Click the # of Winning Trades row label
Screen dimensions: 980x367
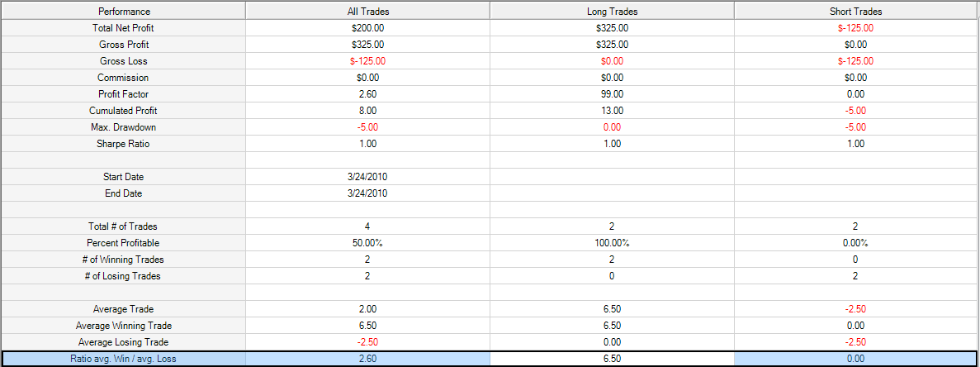[x=124, y=260]
